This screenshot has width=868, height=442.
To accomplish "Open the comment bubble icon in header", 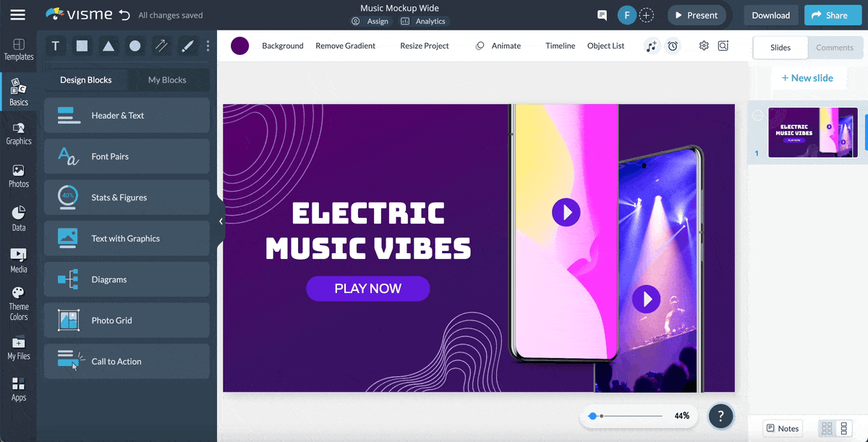I will pyautogui.click(x=602, y=15).
